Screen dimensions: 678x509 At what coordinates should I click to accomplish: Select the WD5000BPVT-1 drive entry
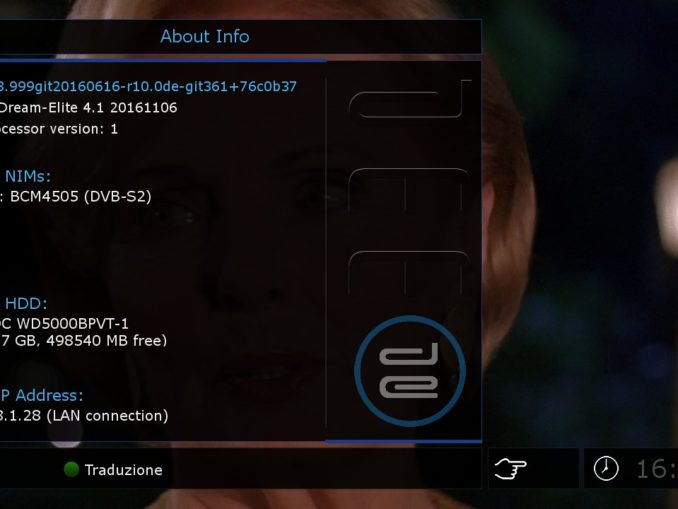click(x=64, y=323)
